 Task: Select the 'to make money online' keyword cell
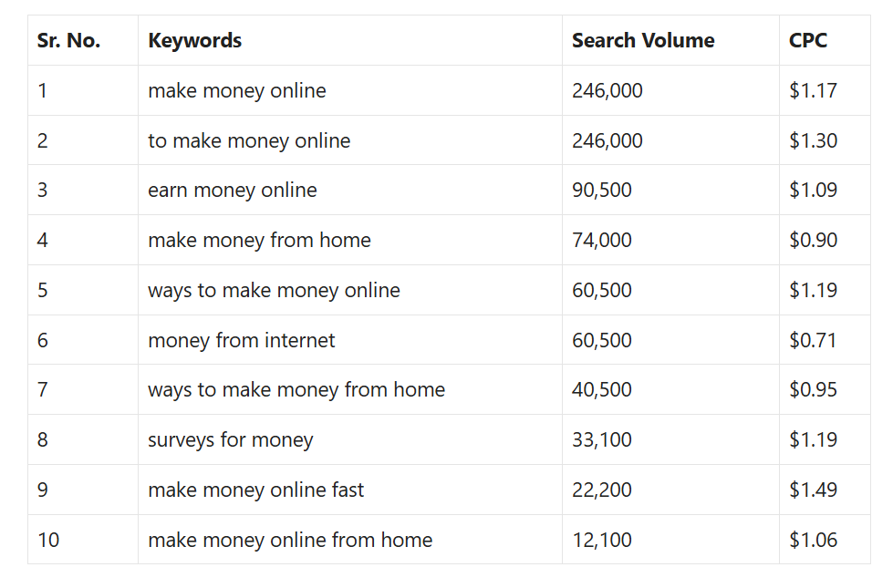(249, 140)
